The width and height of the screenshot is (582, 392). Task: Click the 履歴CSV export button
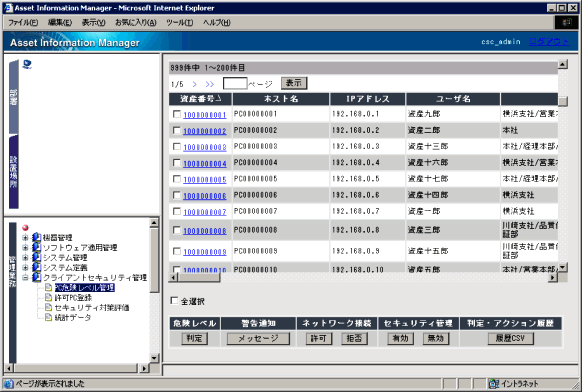tap(511, 338)
